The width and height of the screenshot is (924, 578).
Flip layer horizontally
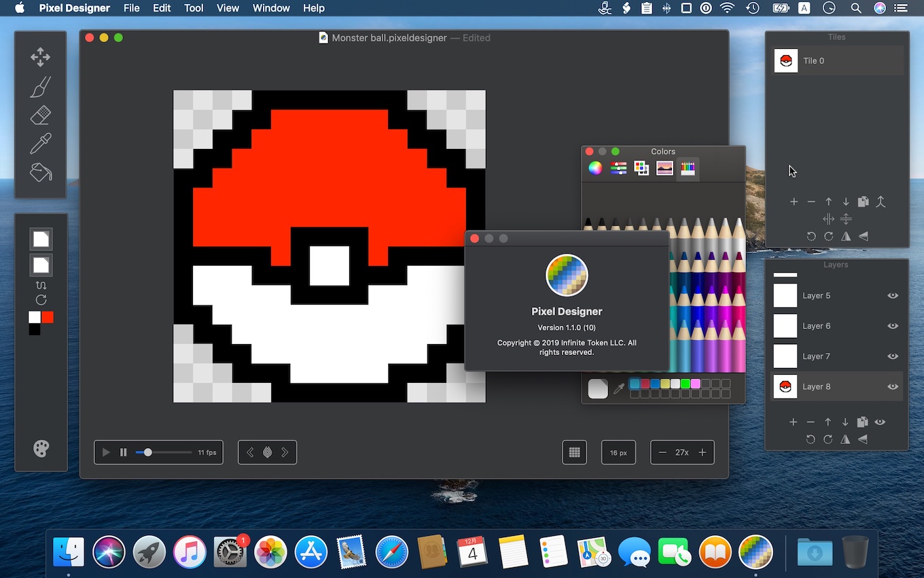point(845,439)
